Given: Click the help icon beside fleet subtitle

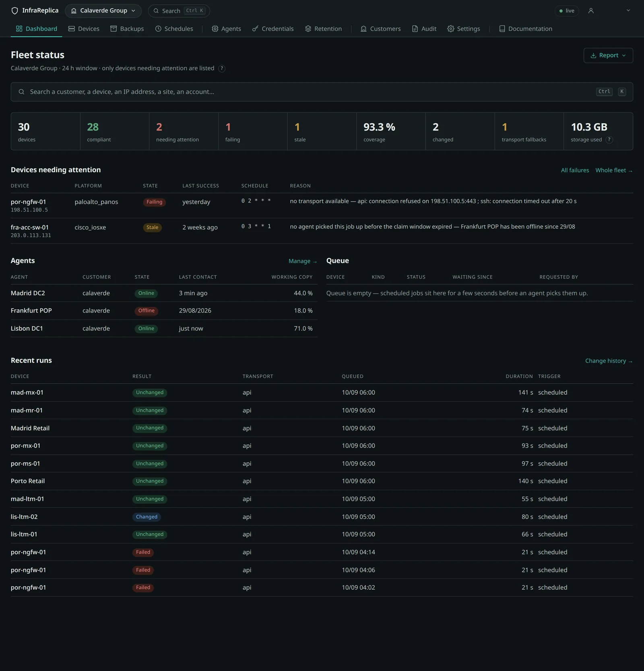Looking at the screenshot, I should (x=222, y=68).
